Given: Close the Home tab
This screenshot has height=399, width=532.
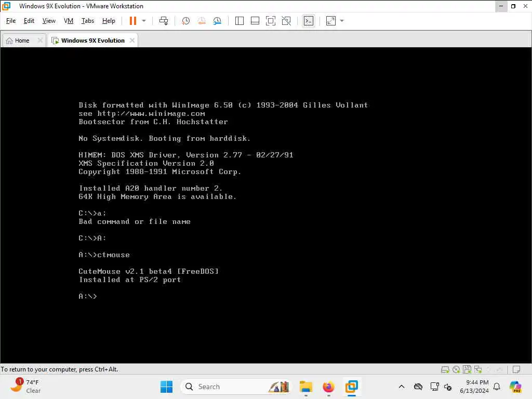Looking at the screenshot, I should [x=40, y=41].
